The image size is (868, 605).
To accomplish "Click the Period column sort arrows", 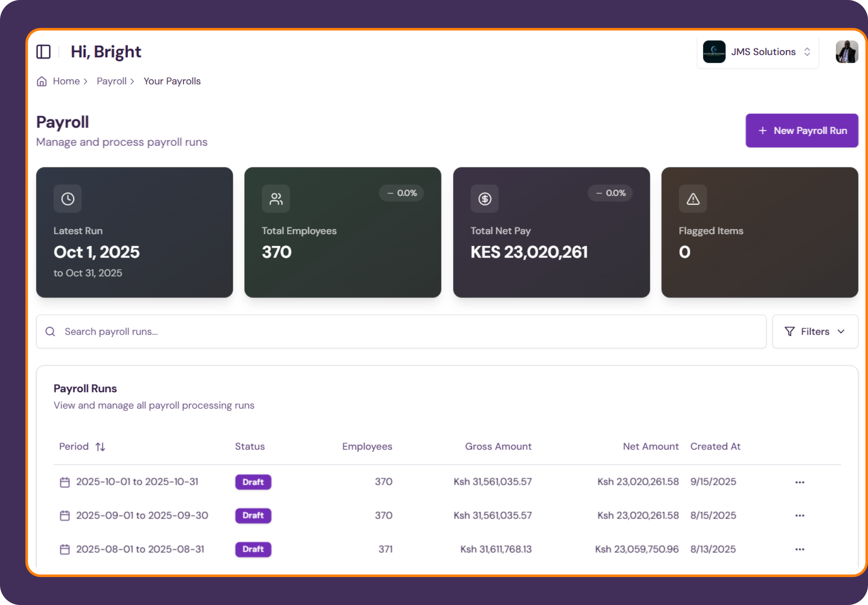I will tap(100, 447).
